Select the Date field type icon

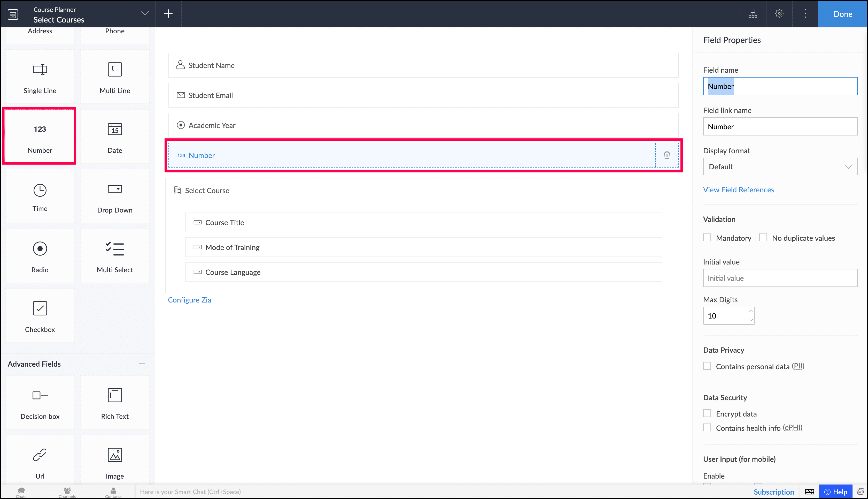point(115,130)
